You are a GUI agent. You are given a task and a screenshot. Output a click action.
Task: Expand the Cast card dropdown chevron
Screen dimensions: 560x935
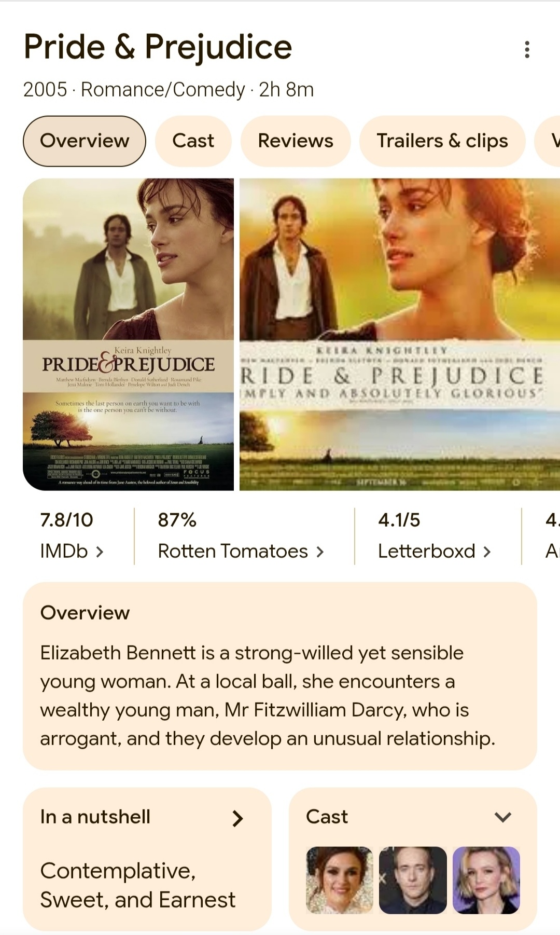tap(503, 817)
